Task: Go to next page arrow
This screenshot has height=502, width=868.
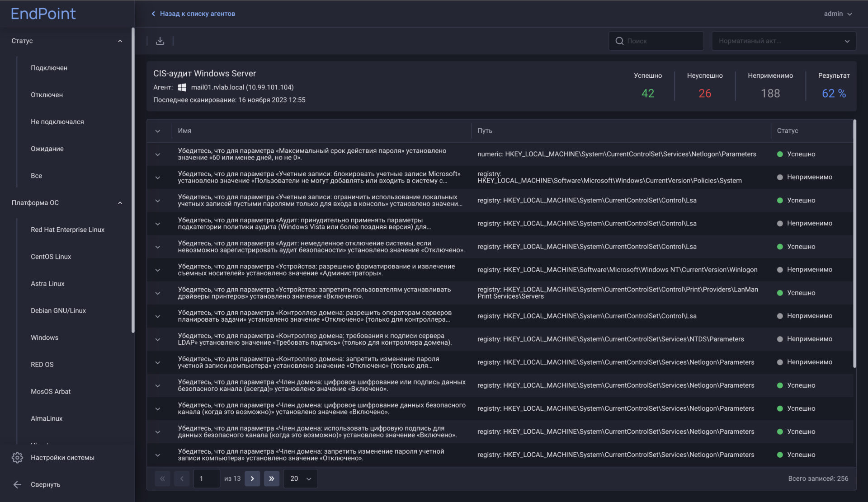Action: click(252, 479)
